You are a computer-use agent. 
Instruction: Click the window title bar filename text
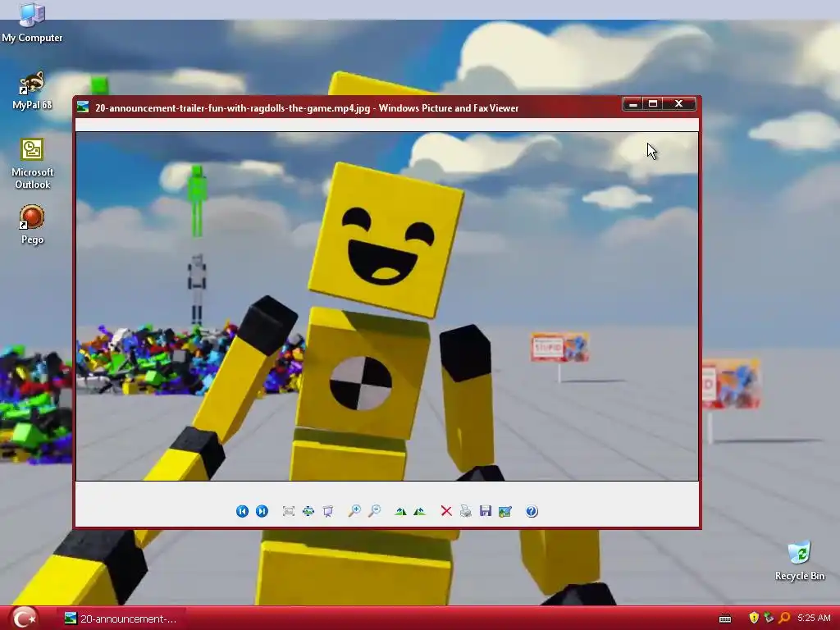[232, 108]
